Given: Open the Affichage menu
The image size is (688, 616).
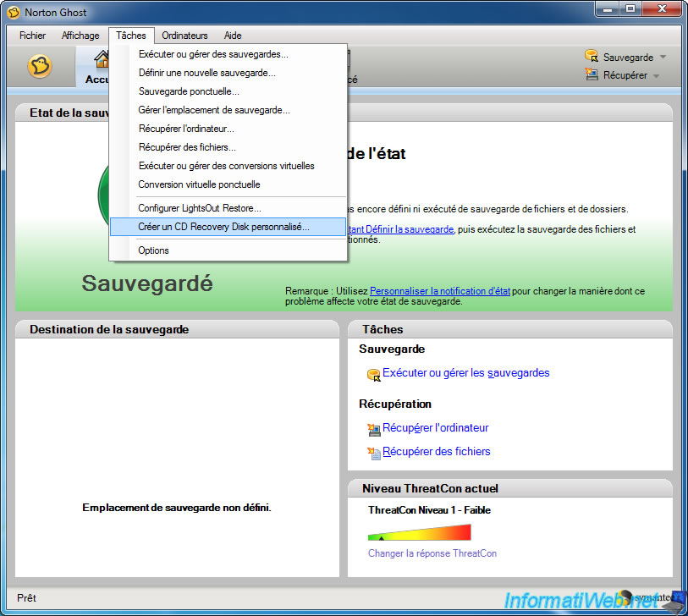Looking at the screenshot, I should point(80,36).
